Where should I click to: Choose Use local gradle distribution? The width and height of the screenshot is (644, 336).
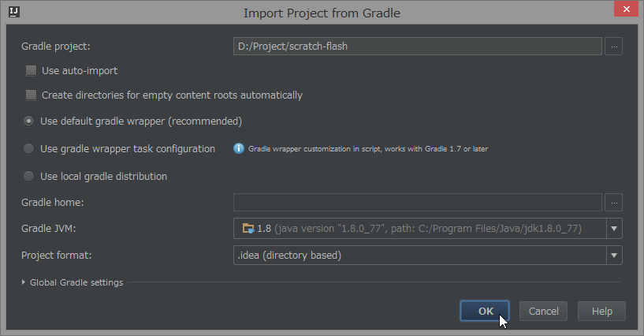pyautogui.click(x=29, y=176)
